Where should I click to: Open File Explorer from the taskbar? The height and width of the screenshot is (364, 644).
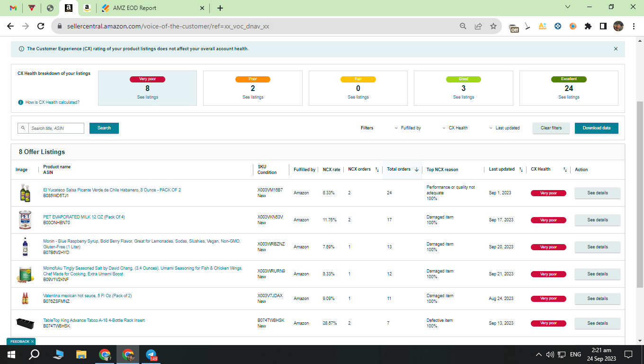81,354
